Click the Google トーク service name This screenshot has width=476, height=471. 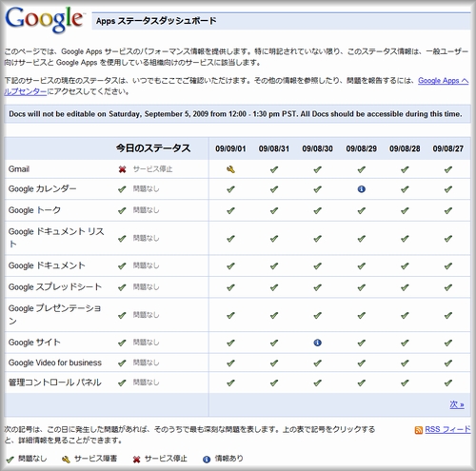pyautogui.click(x=34, y=210)
